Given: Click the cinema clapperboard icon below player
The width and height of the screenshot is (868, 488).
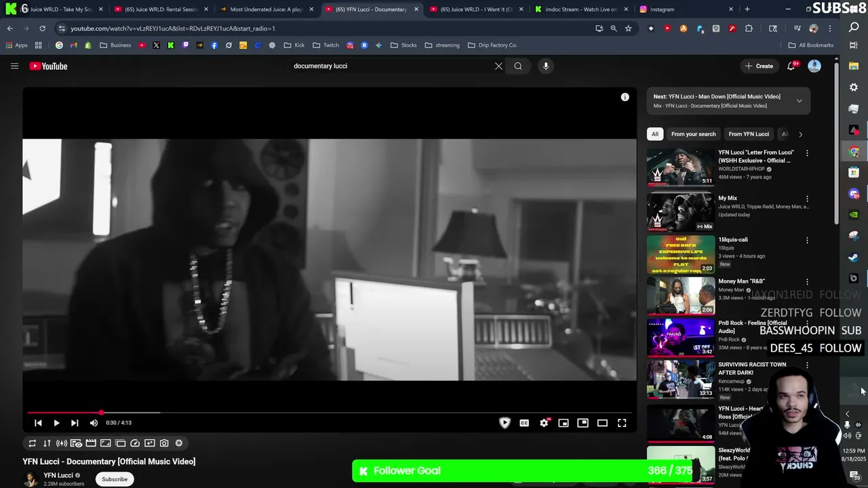Looking at the screenshot, I should (91, 443).
